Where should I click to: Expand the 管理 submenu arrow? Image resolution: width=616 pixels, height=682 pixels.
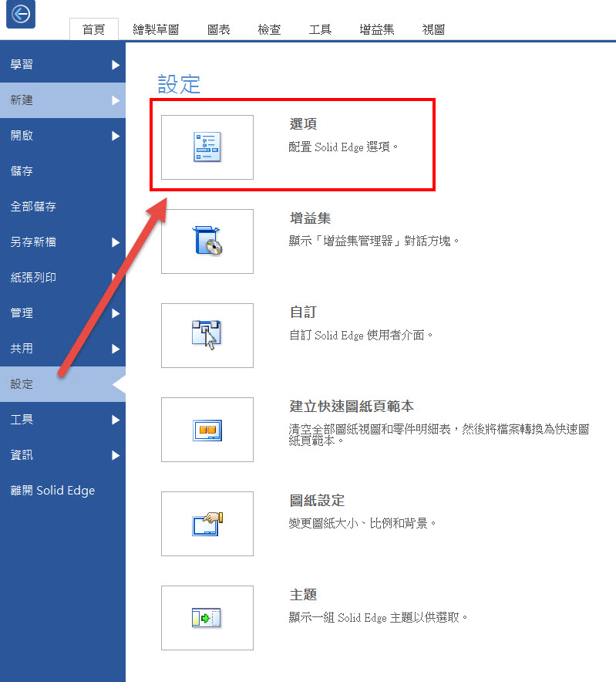(115, 313)
